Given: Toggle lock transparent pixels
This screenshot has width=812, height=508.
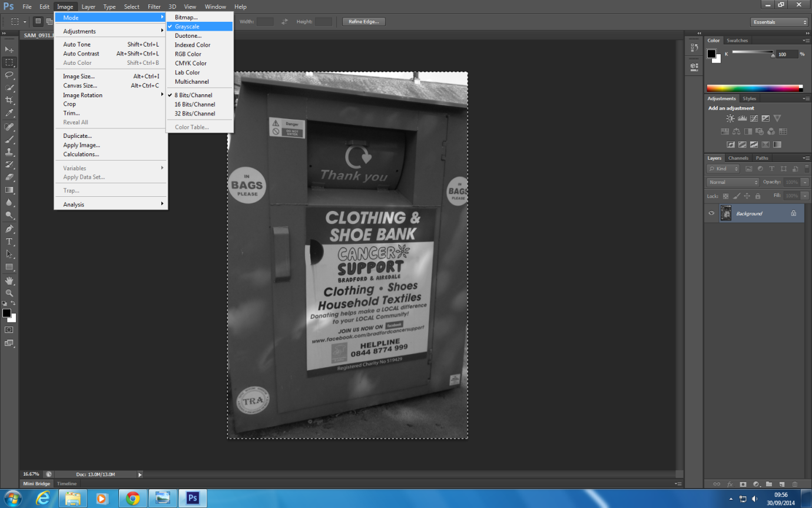Looking at the screenshot, I should point(725,196).
